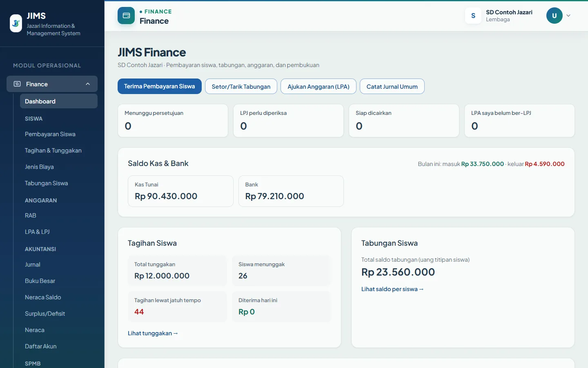Go to Pembayaran Siswa page
Image resolution: width=588 pixels, height=368 pixels.
(59, 134)
